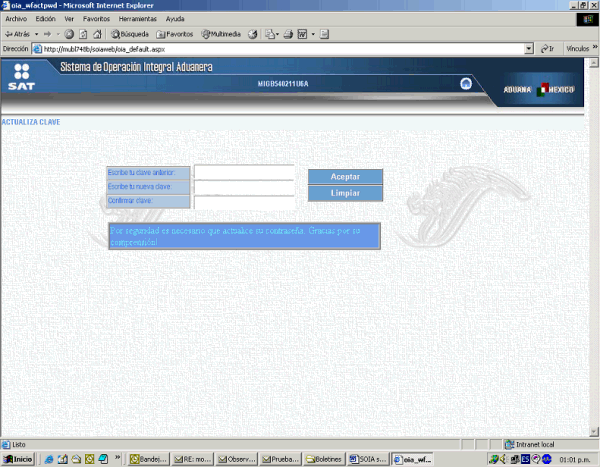Open the Ayuda menu
Image resolution: width=600 pixels, height=467 pixels.
[175, 19]
